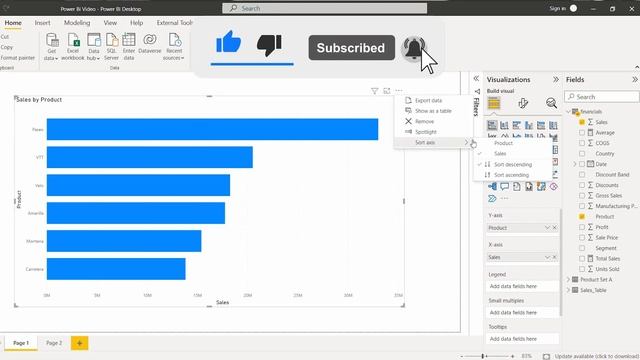Expand the Filters pane
This screenshot has height=360, width=640.
[x=476, y=78]
